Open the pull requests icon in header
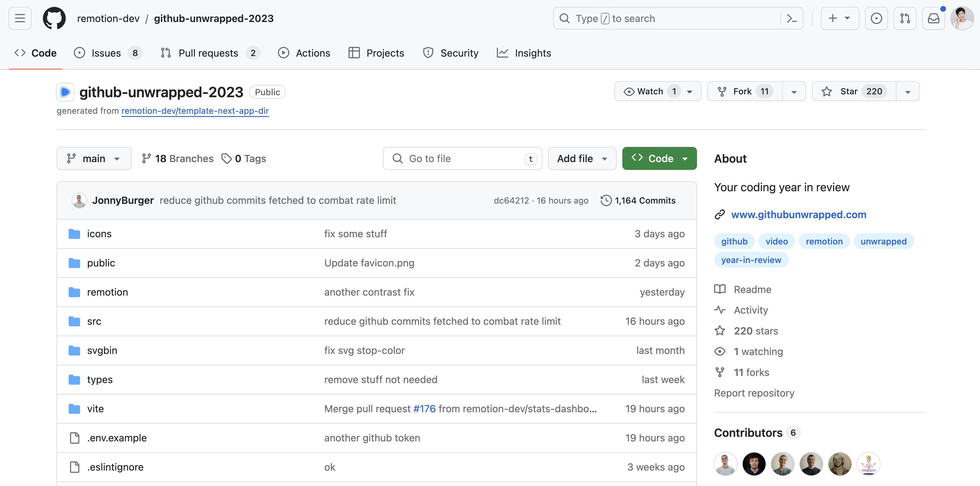Screen dimensions: 980x486 (905, 18)
